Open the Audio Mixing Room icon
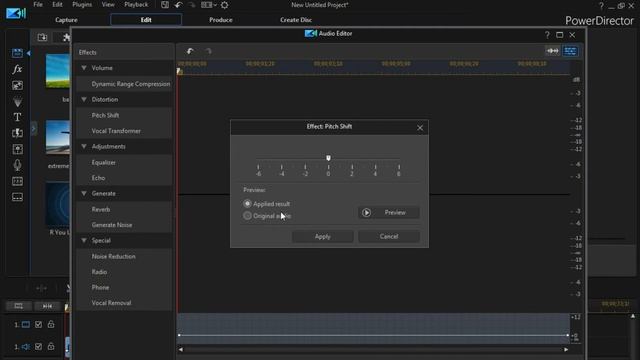Image resolution: width=640 pixels, height=360 pixels. 17,149
